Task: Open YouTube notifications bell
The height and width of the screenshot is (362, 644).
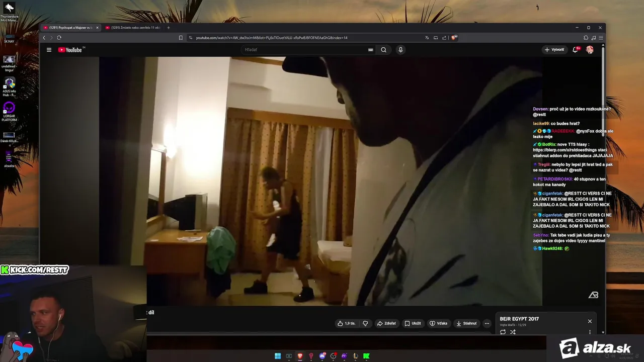Action: (x=576, y=50)
